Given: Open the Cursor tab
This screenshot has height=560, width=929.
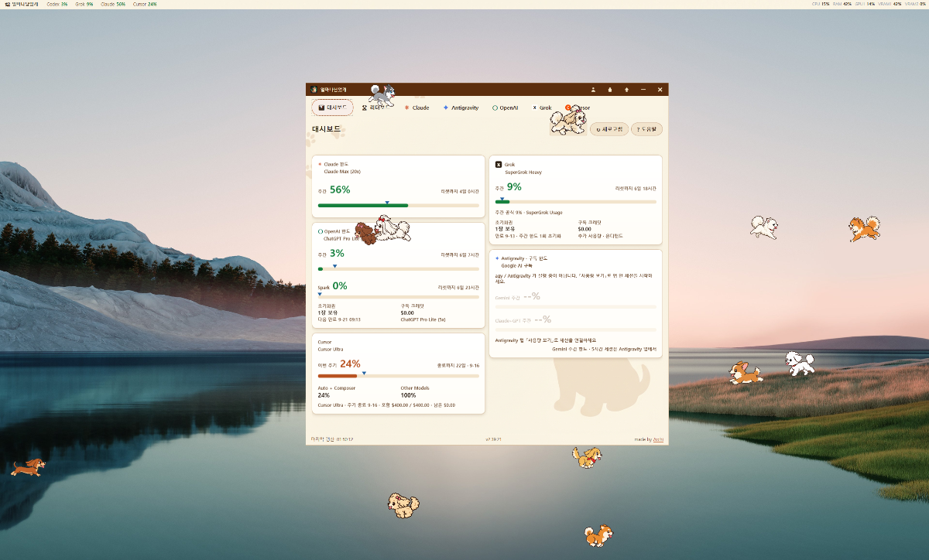Looking at the screenshot, I should point(579,108).
